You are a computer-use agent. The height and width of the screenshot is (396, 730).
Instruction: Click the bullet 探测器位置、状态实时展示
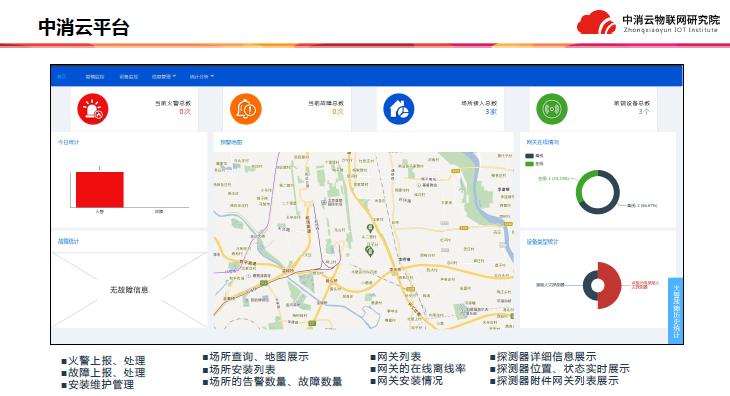click(560, 369)
